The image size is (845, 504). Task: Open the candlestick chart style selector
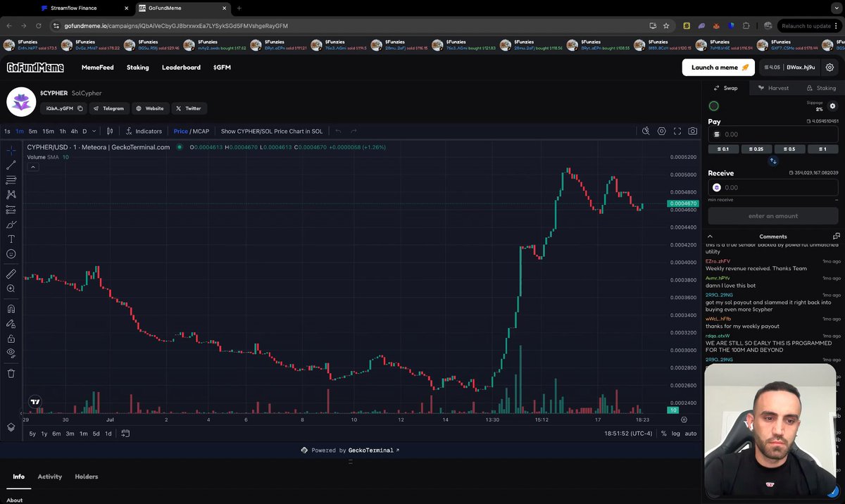(110, 131)
